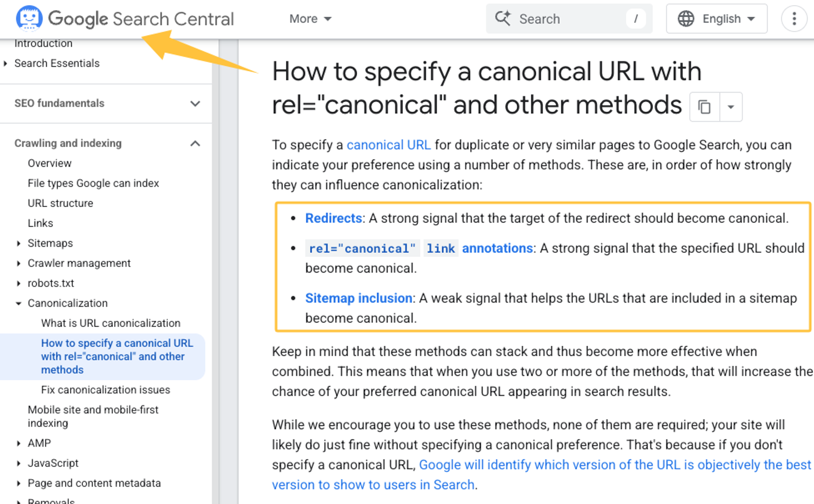
Task: Open What is URL canonicalization page
Action: click(x=110, y=323)
